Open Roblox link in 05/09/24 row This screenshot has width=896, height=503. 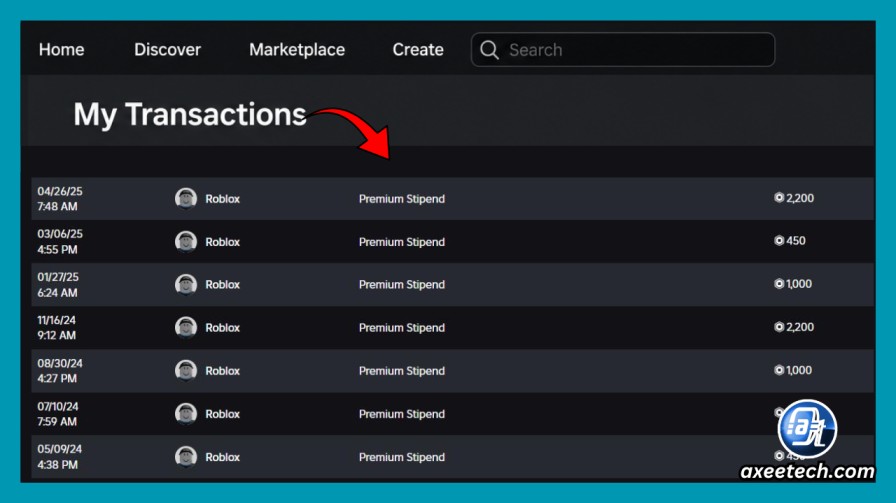(222, 457)
